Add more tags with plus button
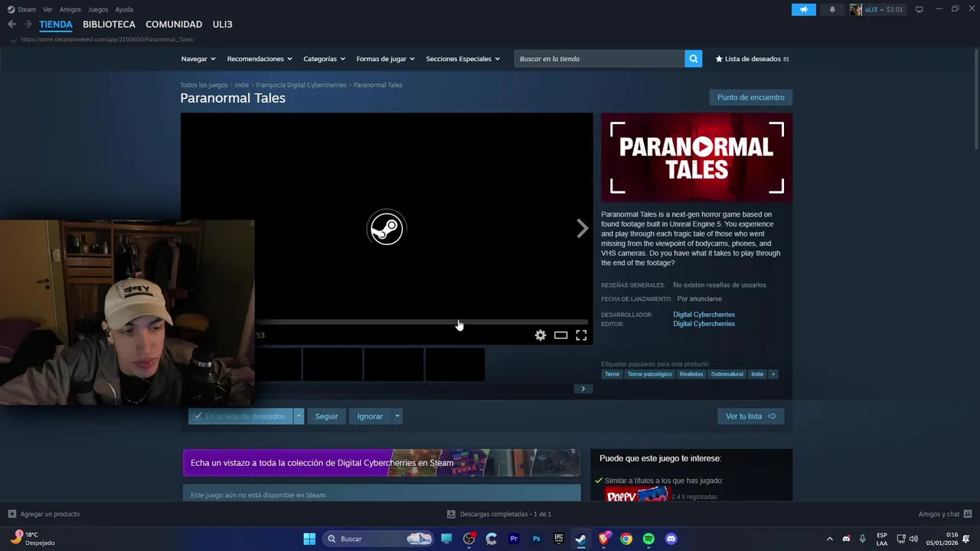The image size is (980, 551). 773,374
